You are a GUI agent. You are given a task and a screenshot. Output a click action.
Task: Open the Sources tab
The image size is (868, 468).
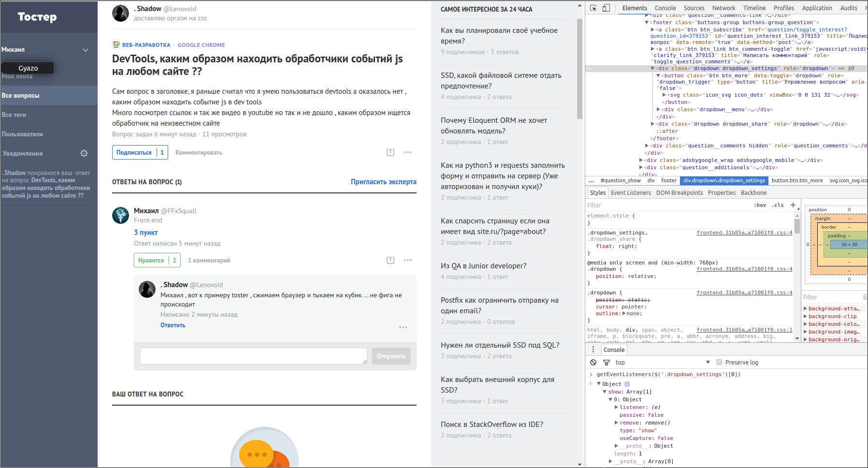694,8
